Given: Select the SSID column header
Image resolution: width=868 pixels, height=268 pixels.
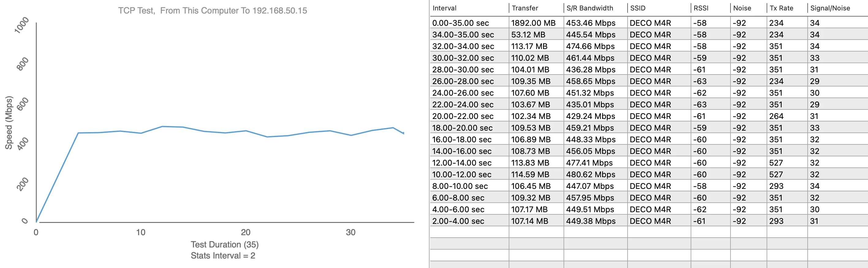Looking at the screenshot, I should [x=637, y=8].
